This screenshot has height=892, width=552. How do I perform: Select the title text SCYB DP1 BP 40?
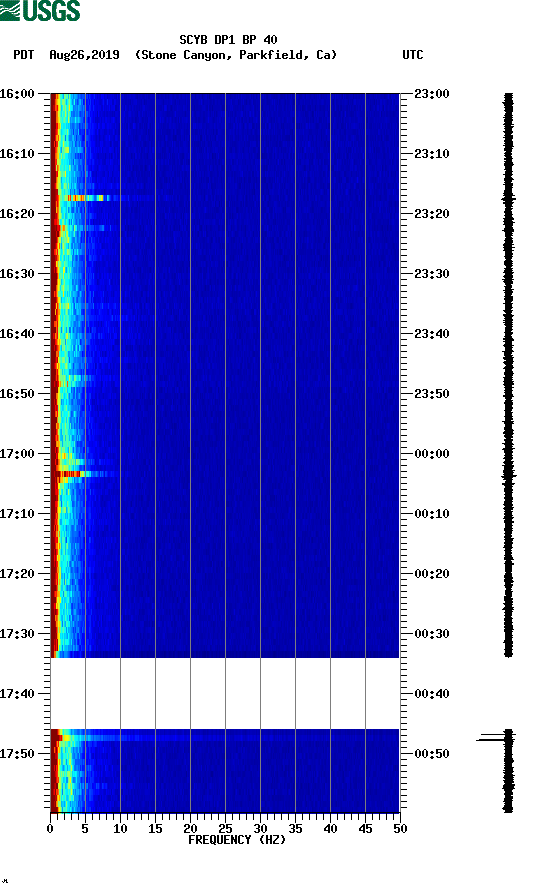(228, 40)
